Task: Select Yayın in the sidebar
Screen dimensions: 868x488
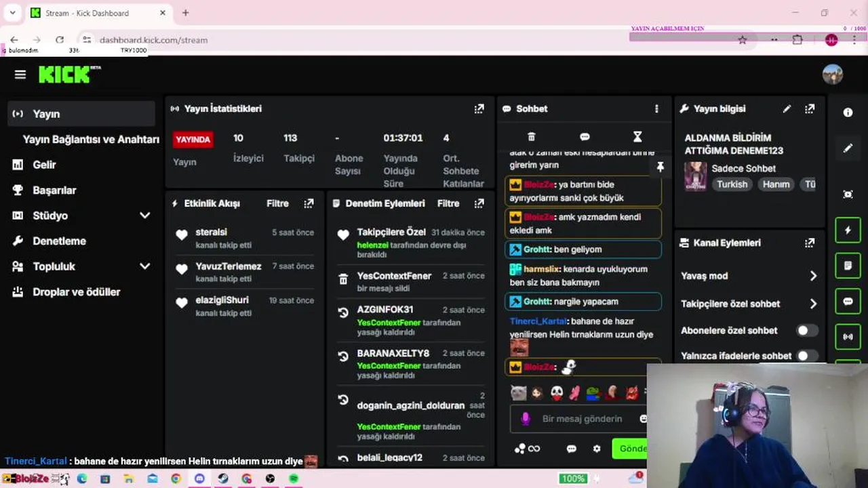Action: 83,114
